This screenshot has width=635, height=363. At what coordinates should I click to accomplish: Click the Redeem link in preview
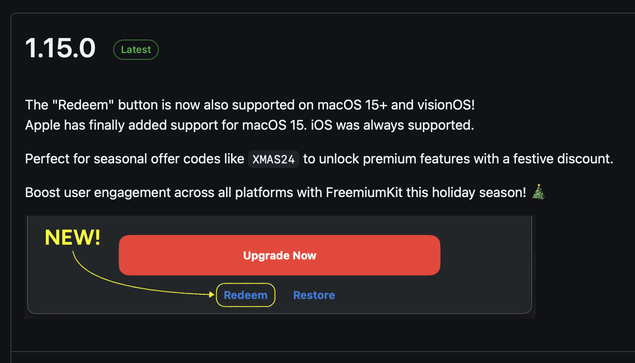pyautogui.click(x=245, y=295)
